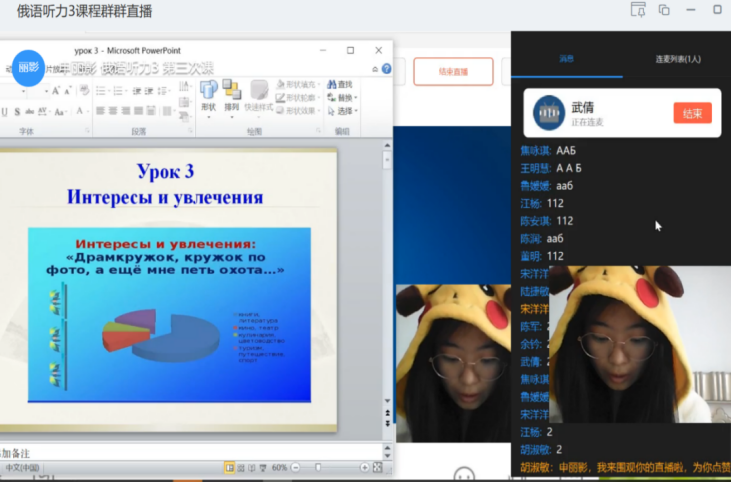Open the 排列 arrange menu
Screen dimensions: 731x482
pos(231,97)
